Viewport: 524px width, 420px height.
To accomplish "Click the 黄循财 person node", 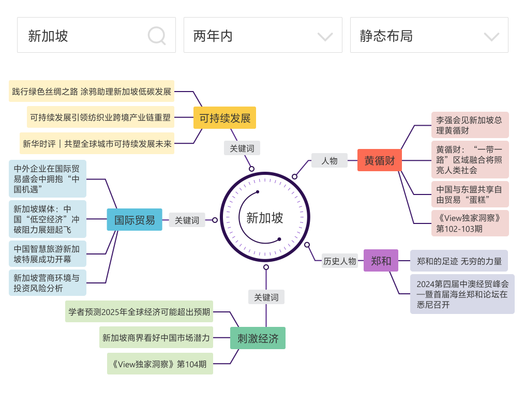I will pyautogui.click(x=379, y=160).
